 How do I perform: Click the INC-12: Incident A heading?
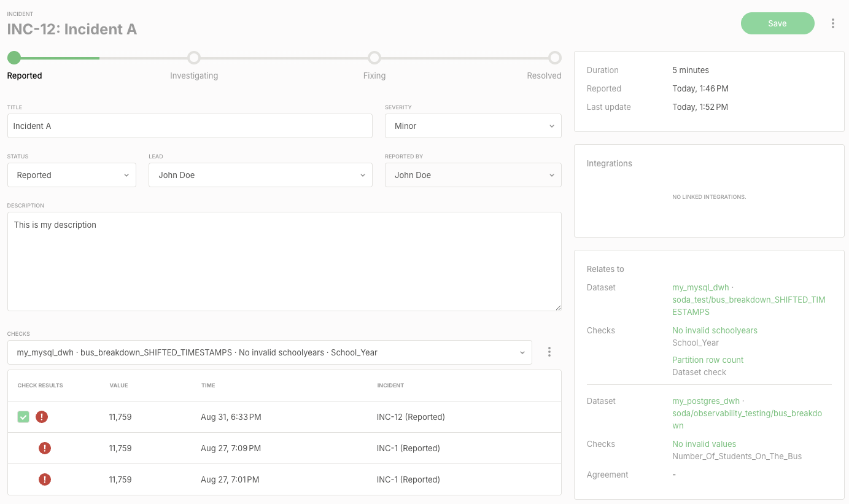coord(72,29)
